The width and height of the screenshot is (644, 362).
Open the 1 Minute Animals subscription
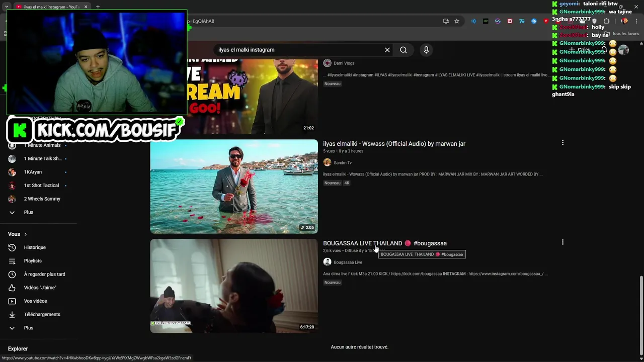click(x=38, y=145)
